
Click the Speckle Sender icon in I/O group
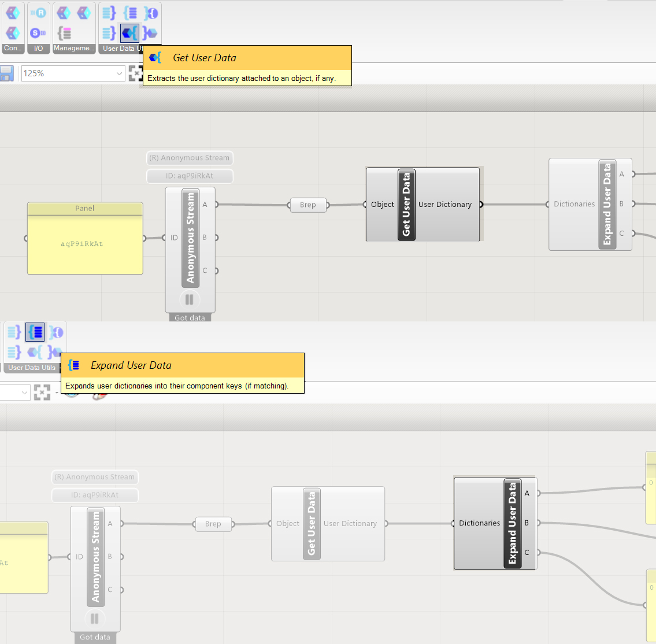point(38,33)
